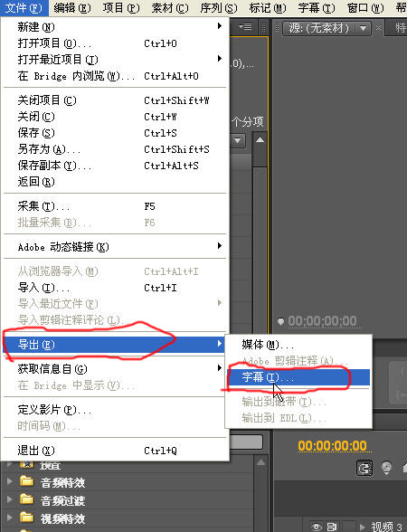Select the 导出(E) menu entry
Screen dimensions: 407x532
[115, 345]
